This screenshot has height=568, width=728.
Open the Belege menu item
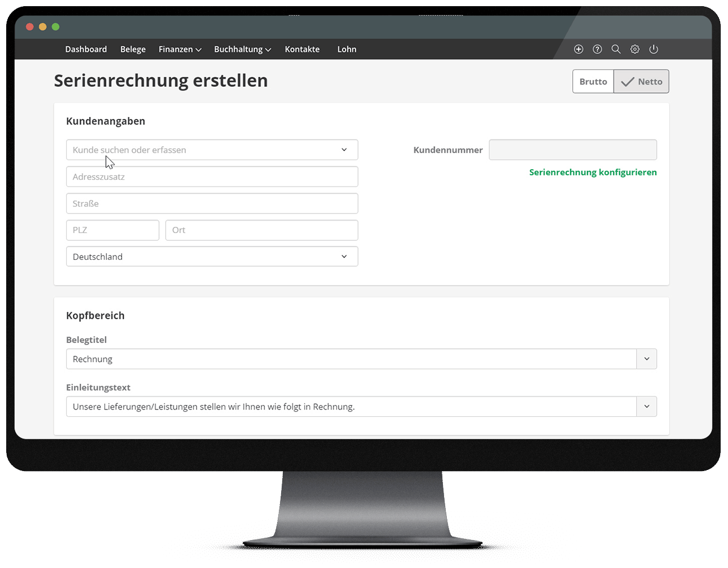tap(133, 49)
